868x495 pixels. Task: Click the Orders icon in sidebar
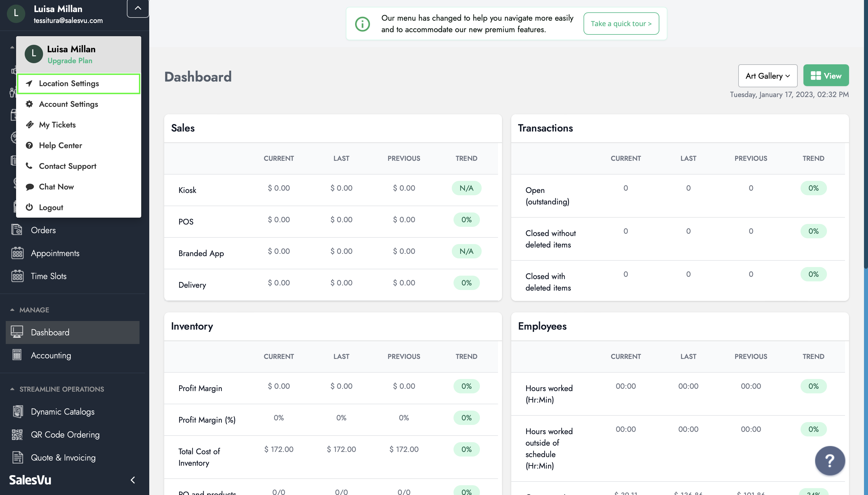(x=17, y=229)
